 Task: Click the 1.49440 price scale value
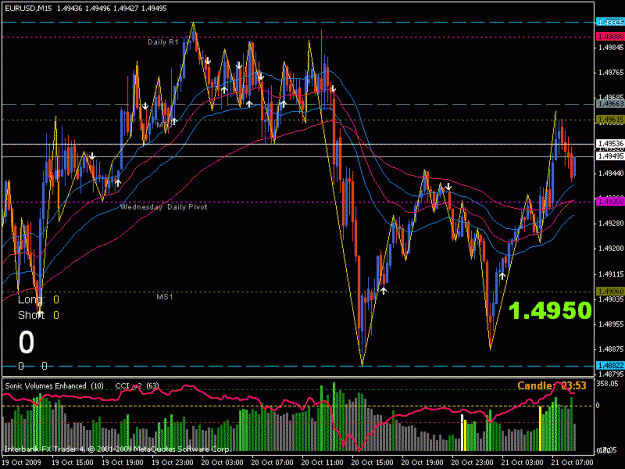[x=611, y=173]
